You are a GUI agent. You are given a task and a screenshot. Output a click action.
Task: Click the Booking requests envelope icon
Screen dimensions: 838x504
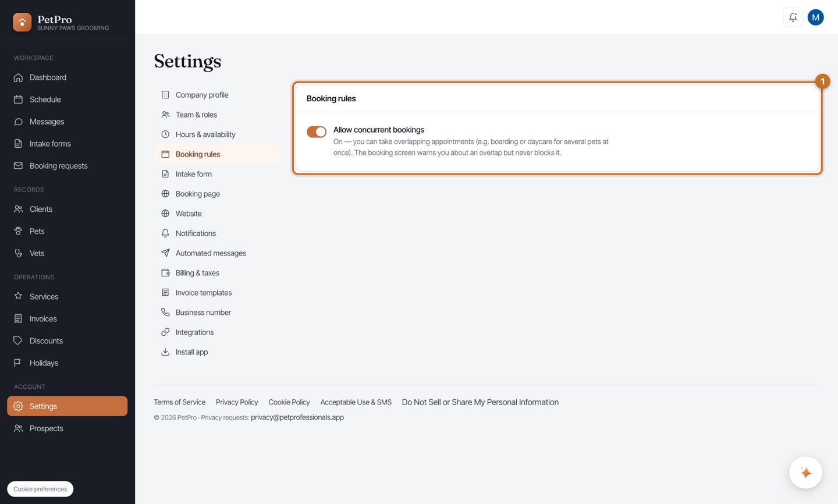tap(18, 166)
